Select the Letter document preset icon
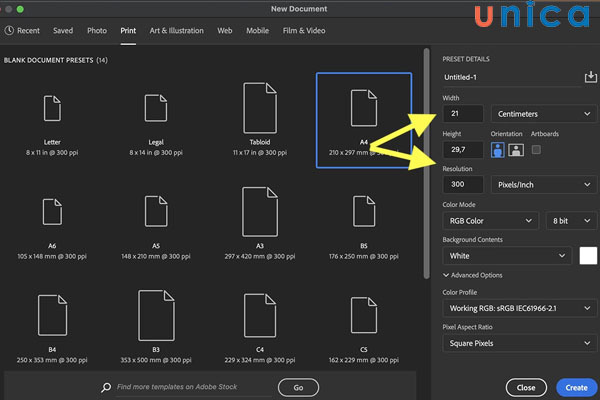The height and width of the screenshot is (400, 600). 53,109
